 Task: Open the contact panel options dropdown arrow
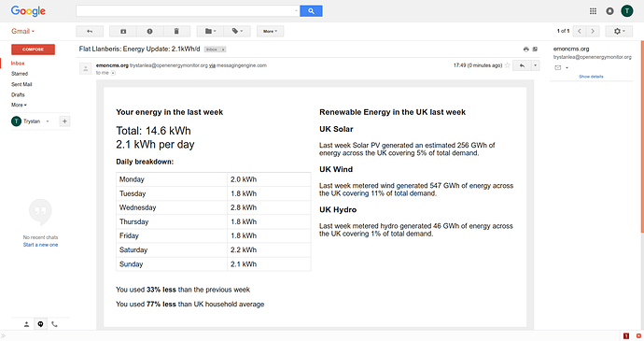567,67
